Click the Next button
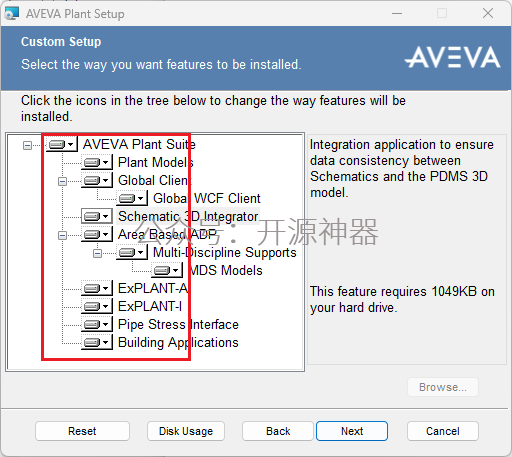This screenshot has height=457, width=512. (x=352, y=431)
